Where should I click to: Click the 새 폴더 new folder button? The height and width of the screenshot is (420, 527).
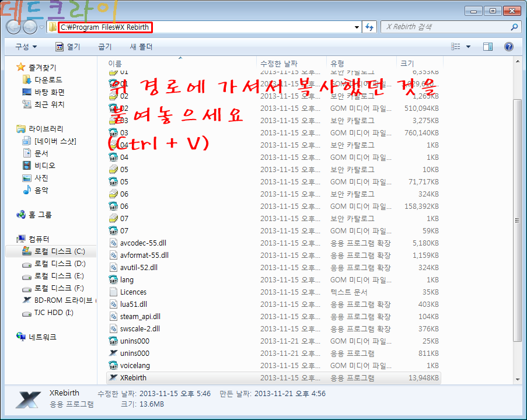[141, 47]
